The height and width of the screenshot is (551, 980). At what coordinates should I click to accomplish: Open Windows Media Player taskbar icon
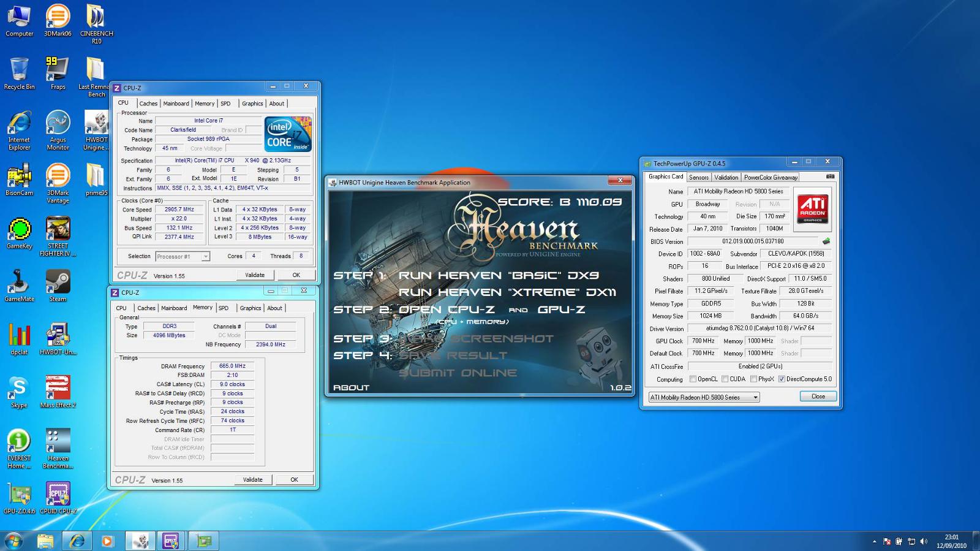(107, 541)
